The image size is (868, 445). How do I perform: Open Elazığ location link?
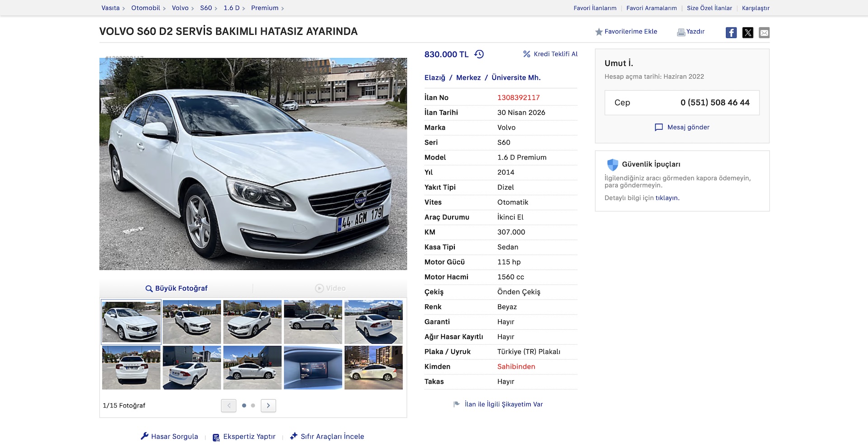pos(435,78)
